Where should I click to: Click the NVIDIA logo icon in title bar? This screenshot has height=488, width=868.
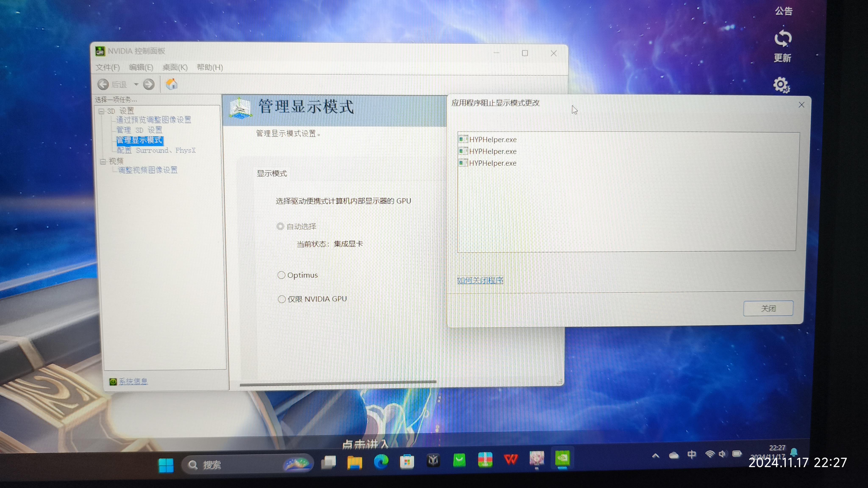tap(100, 51)
